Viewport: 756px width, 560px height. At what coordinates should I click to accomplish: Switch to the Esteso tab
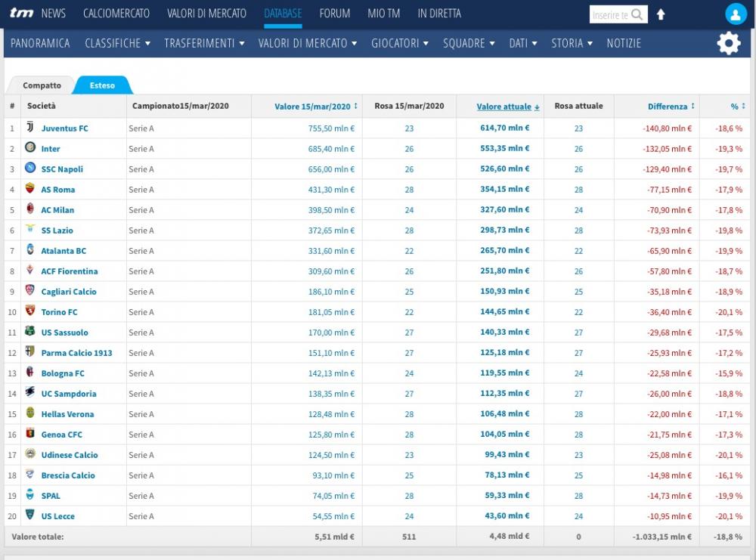pos(102,85)
